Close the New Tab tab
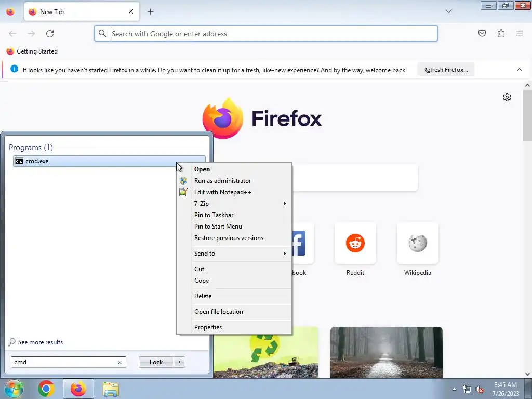This screenshot has height=399, width=532. 131,11
